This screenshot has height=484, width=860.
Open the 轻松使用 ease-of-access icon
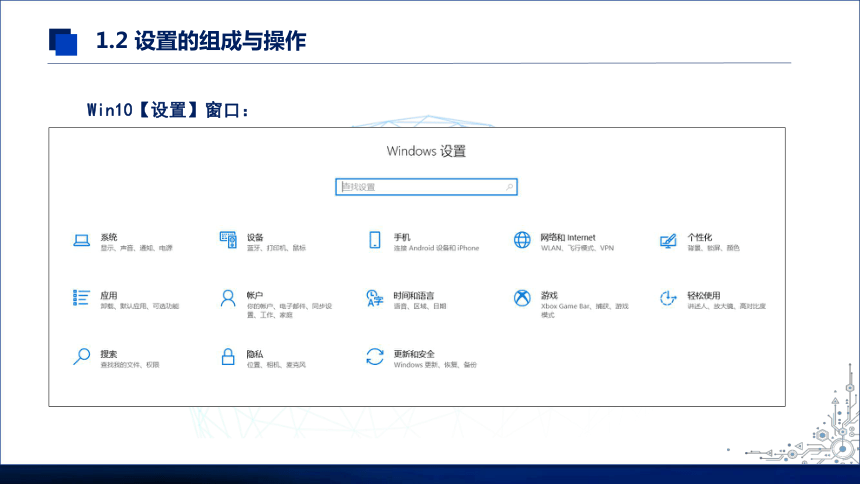click(x=668, y=299)
